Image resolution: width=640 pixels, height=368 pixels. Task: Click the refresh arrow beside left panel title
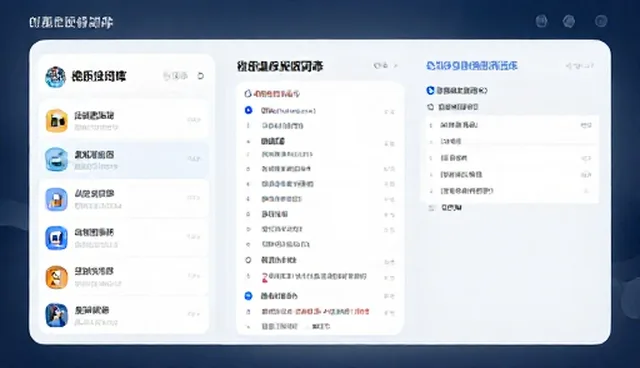[200, 76]
